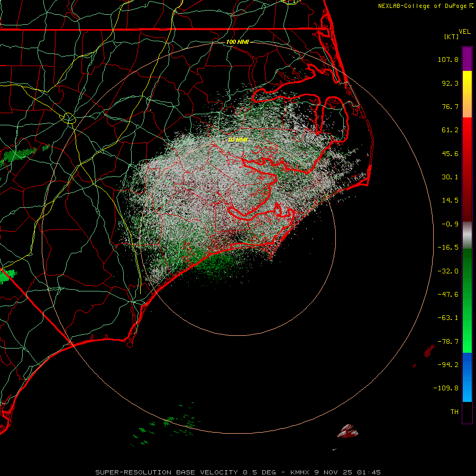Click the -78.7 legend value
This screenshot has width=476, height=476.
point(448,342)
